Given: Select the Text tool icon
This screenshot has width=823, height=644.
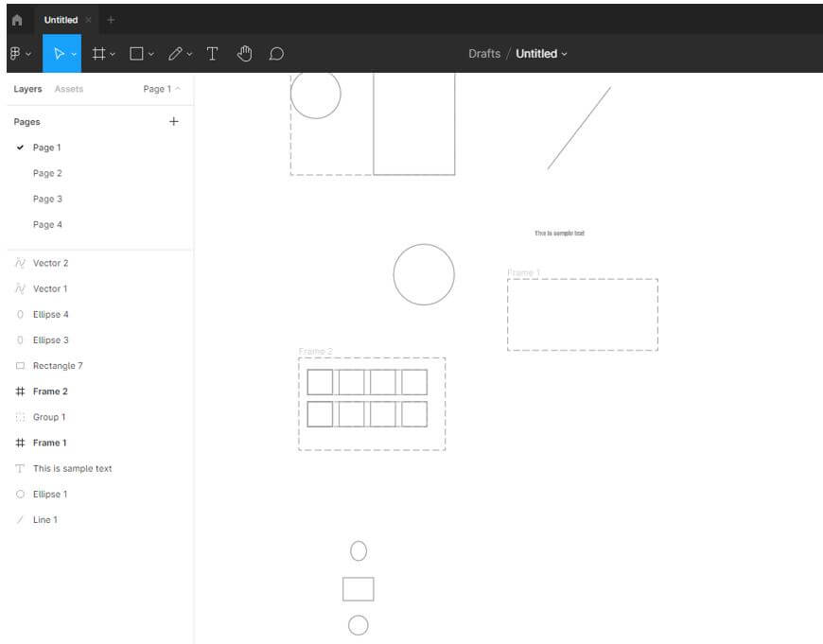Looking at the screenshot, I should pos(212,54).
